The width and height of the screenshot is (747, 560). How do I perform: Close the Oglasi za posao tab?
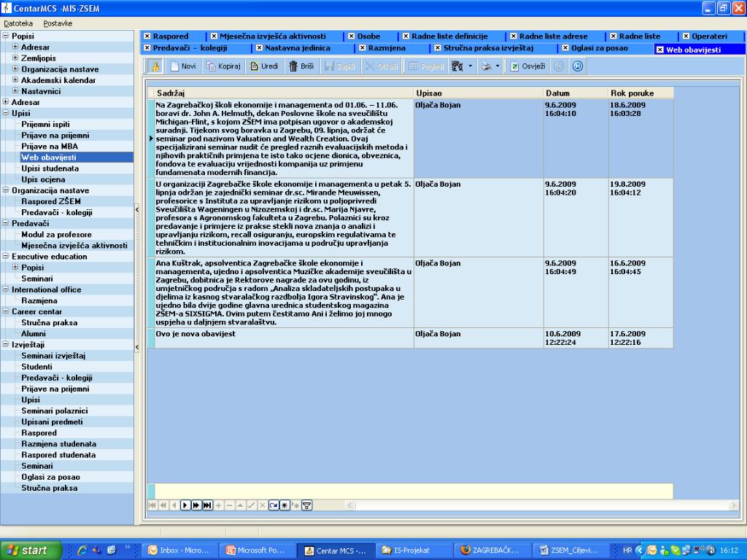point(565,48)
